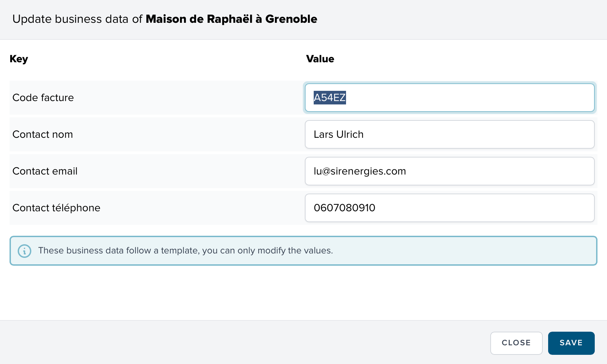607x364 pixels.
Task: Click the Value column header
Action: (320, 59)
